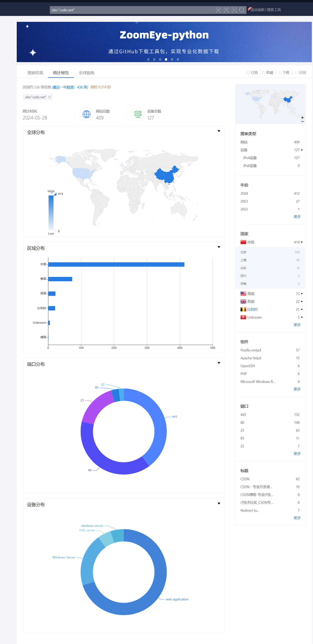Zoom out the sidebar mini map
Viewport: 313px width, 644px height.
coord(302,122)
